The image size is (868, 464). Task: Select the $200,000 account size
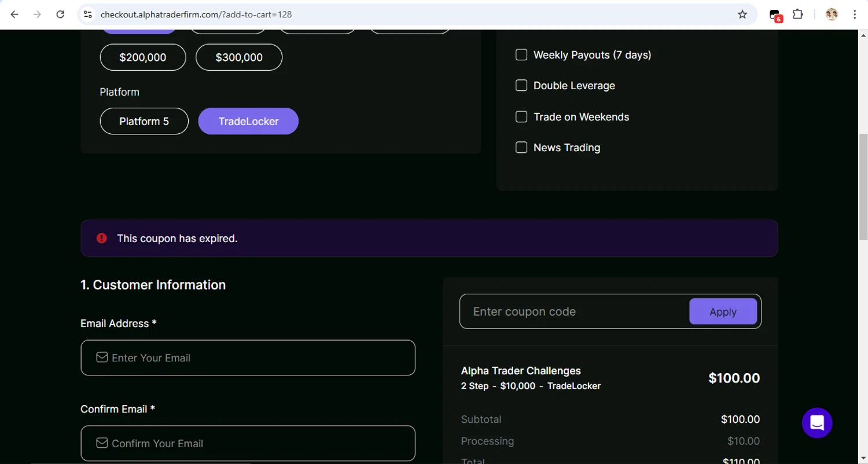click(143, 57)
